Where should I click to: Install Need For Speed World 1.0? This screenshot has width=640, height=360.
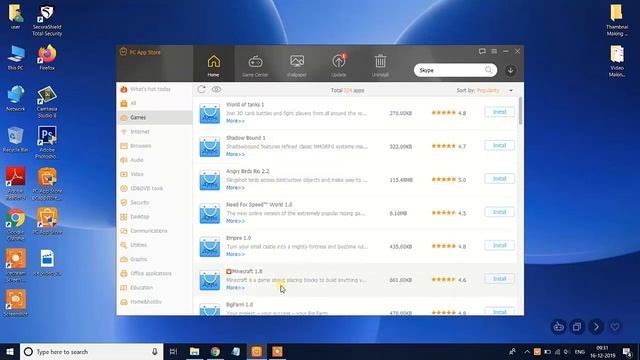pyautogui.click(x=500, y=212)
